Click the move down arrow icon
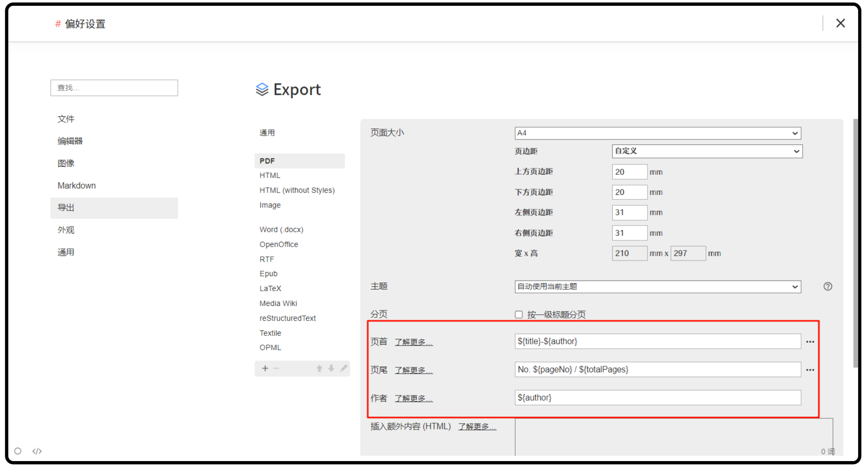This screenshot has width=868, height=466. (331, 368)
